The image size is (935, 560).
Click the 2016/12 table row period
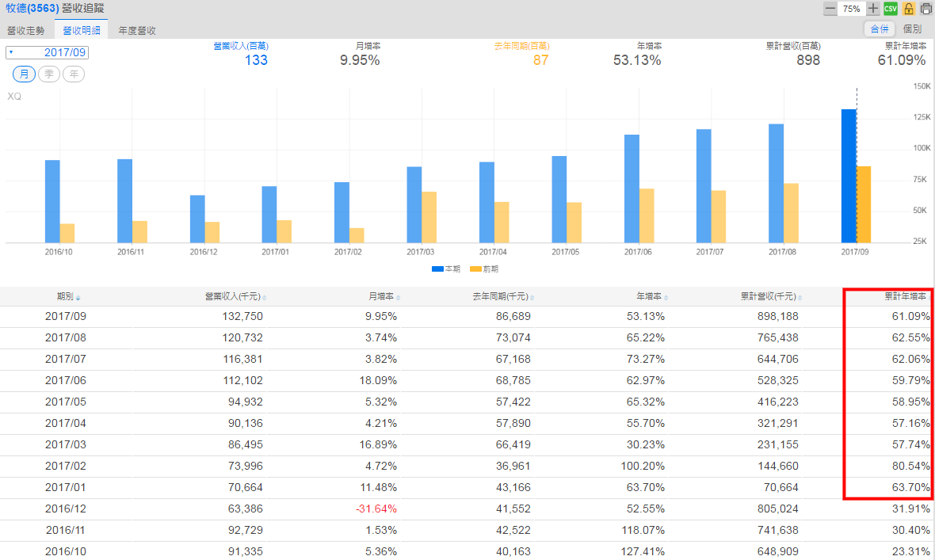click(x=66, y=509)
